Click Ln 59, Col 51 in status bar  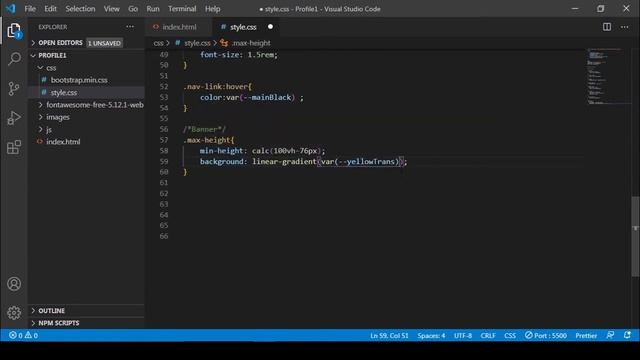click(389, 336)
